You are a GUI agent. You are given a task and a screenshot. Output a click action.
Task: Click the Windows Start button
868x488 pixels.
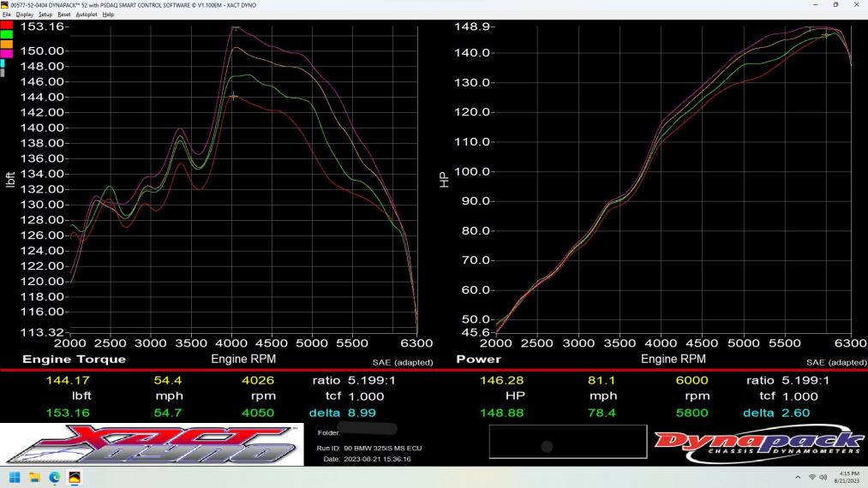tap(15, 477)
